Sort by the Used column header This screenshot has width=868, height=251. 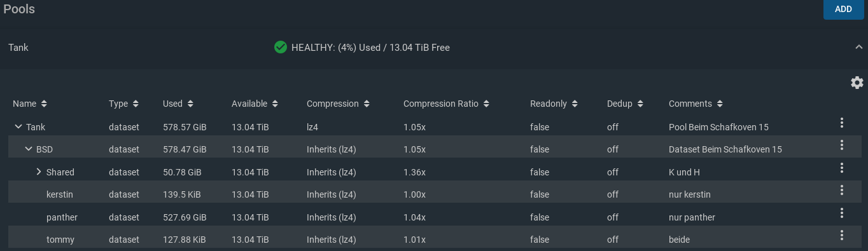[178, 104]
